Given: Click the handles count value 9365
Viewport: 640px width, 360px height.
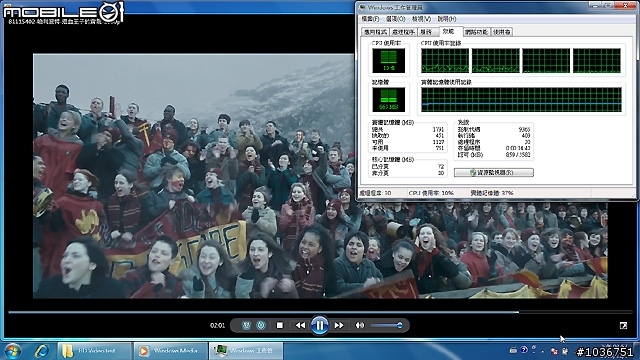Looking at the screenshot, I should click(x=524, y=129).
